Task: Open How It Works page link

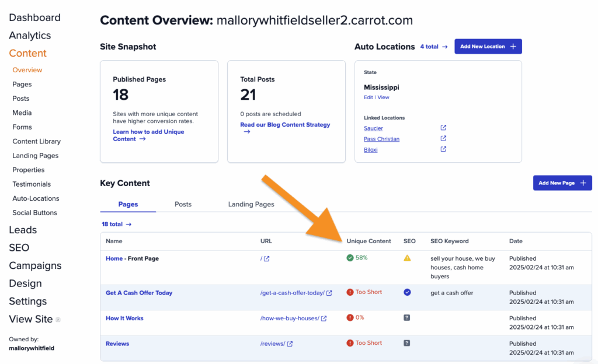Action: (124, 318)
